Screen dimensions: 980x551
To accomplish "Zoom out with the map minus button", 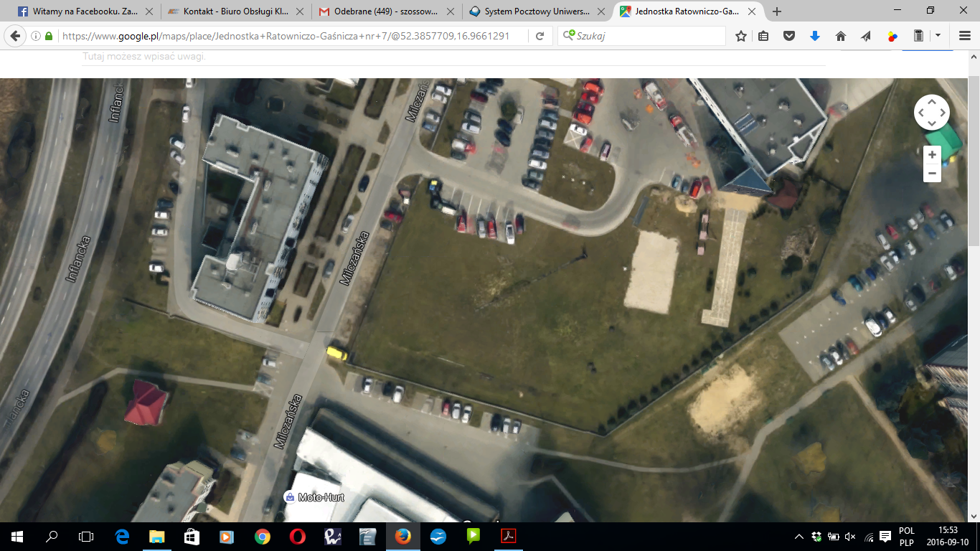I will pyautogui.click(x=932, y=174).
